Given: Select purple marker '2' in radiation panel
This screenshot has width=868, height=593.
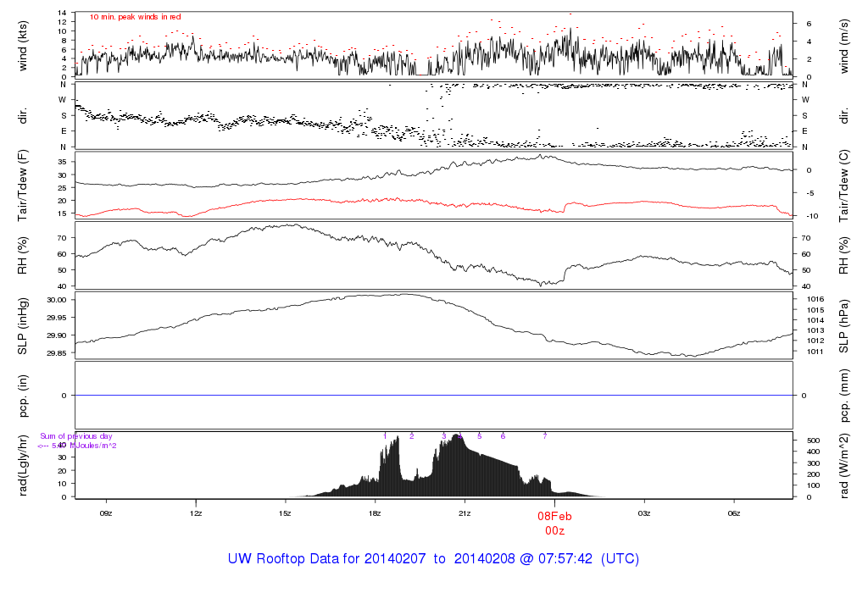Looking at the screenshot, I should click(412, 436).
